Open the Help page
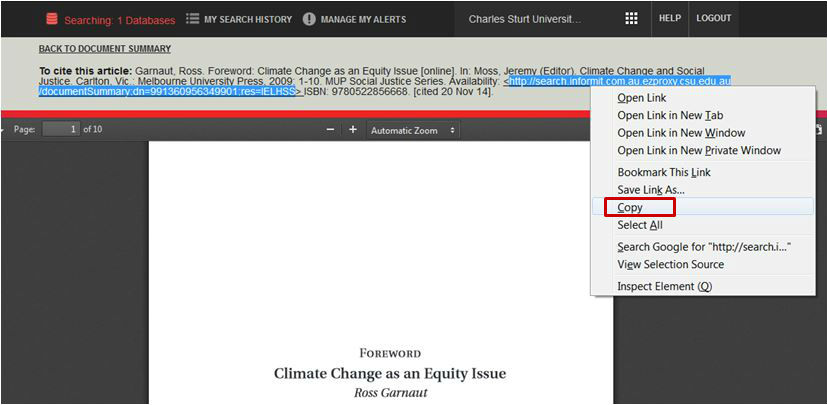Viewport: 827px width, 405px height. coord(670,18)
